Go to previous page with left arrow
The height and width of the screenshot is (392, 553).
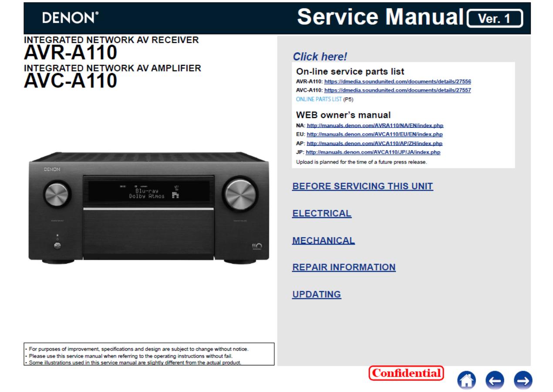click(494, 380)
